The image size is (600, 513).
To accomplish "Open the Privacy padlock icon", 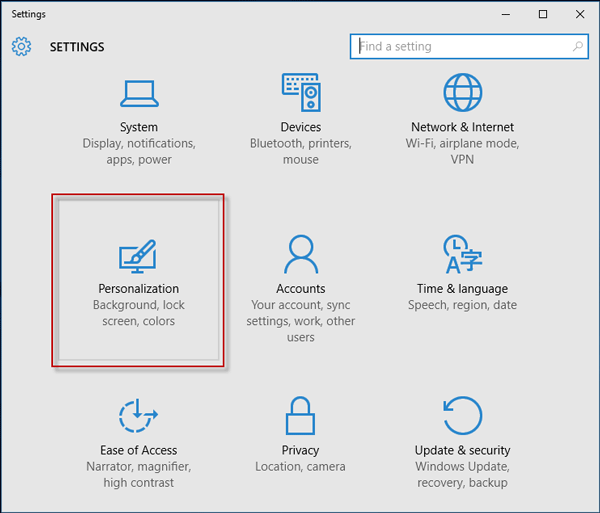I will 300,415.
